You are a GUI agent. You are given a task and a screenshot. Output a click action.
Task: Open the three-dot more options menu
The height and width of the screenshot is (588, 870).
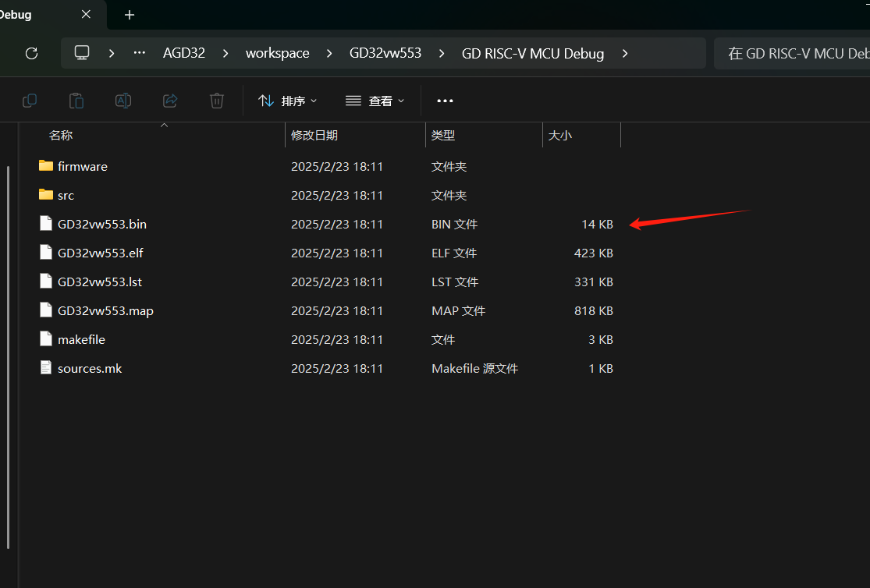pyautogui.click(x=445, y=101)
